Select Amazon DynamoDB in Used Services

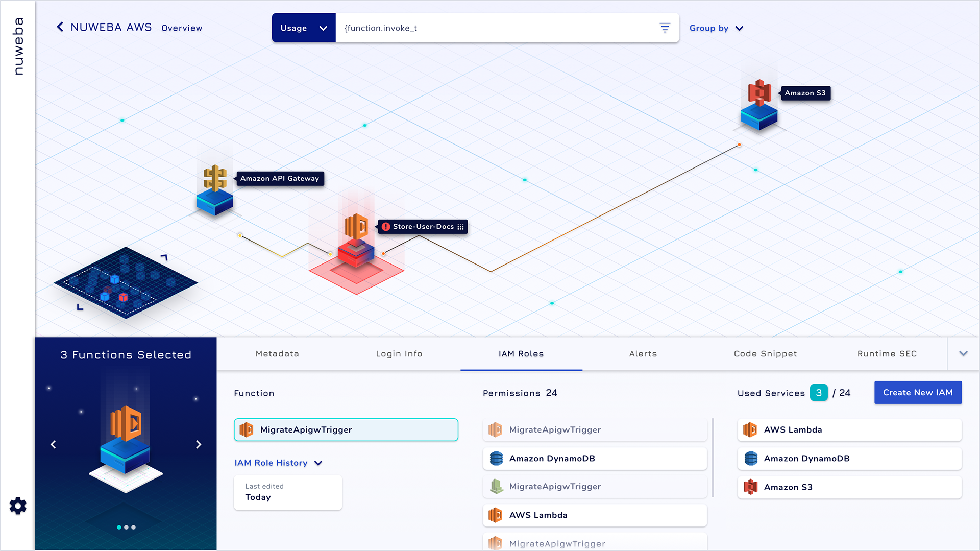point(849,458)
